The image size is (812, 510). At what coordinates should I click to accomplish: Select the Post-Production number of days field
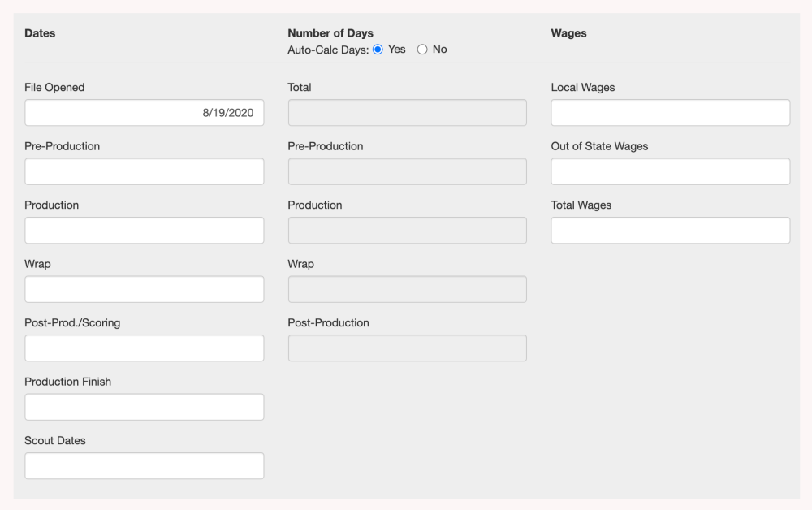pyautogui.click(x=407, y=348)
